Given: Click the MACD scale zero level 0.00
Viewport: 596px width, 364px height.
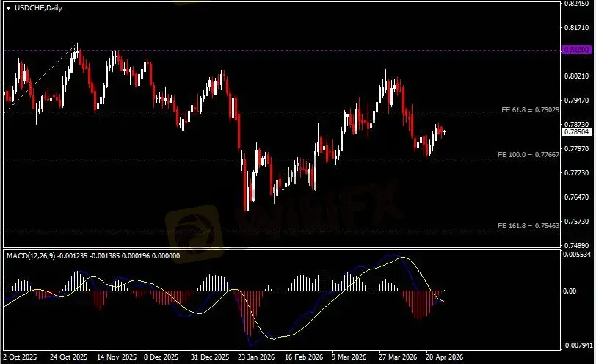Looking at the screenshot, I should click(x=570, y=291).
